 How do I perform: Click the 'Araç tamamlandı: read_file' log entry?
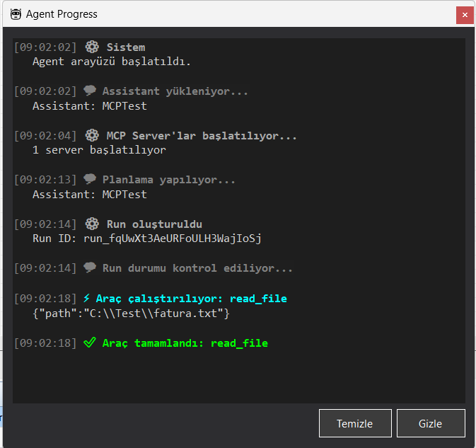pos(185,343)
